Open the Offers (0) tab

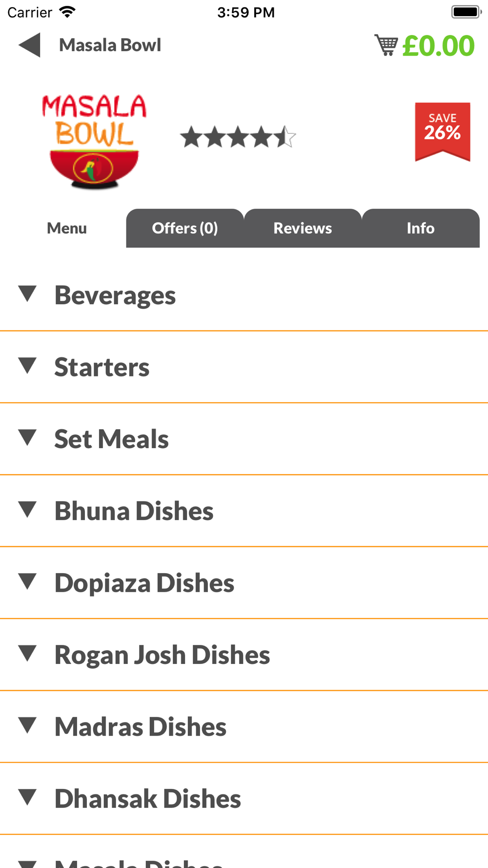[x=185, y=228]
